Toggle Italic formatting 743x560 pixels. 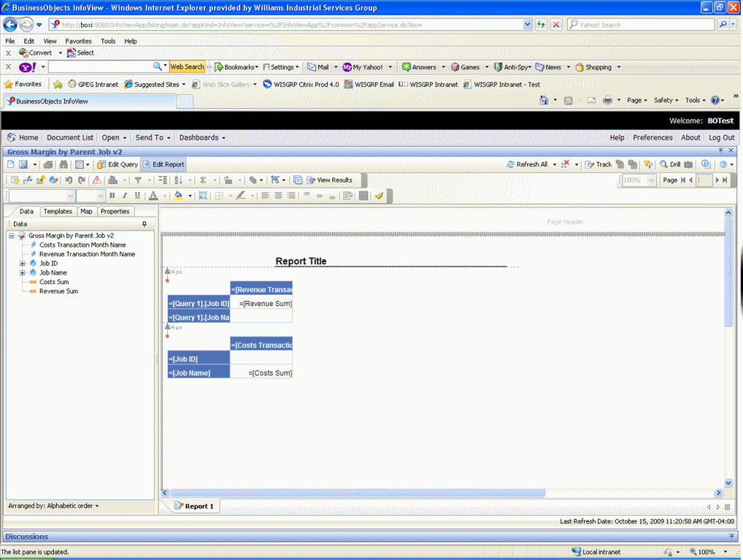125,196
